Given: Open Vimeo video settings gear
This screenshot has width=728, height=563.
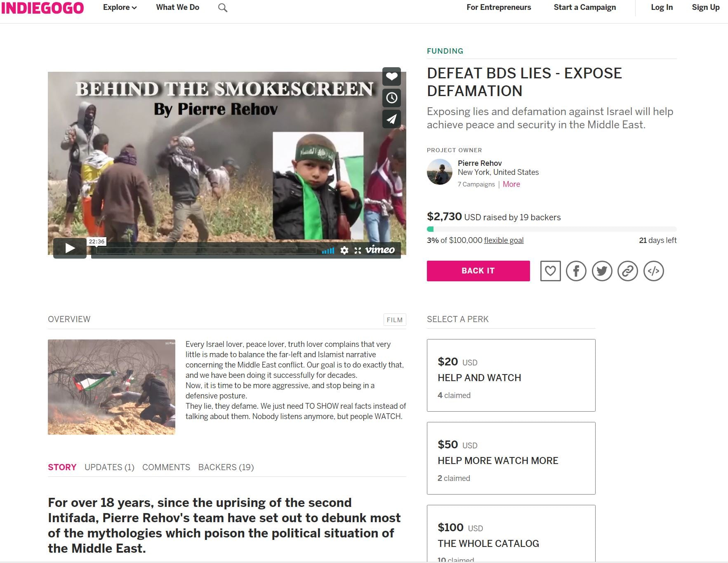Looking at the screenshot, I should pos(344,250).
